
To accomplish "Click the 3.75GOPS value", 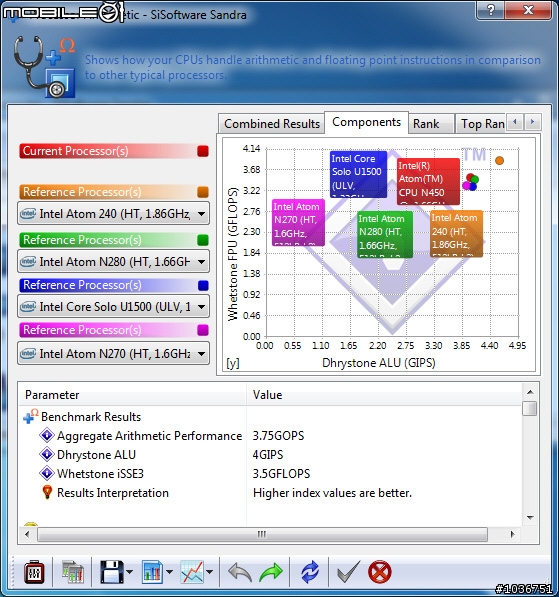I will pyautogui.click(x=278, y=435).
